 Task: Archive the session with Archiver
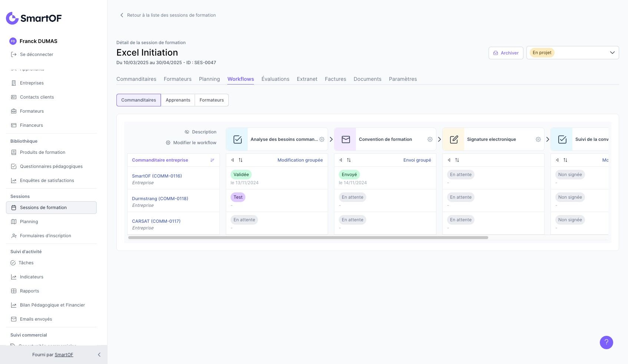coord(506,53)
